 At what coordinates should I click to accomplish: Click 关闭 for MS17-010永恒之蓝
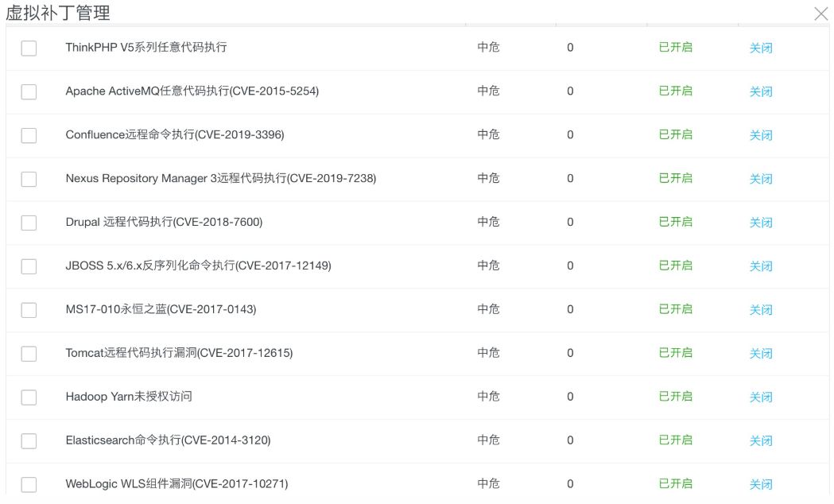(x=761, y=309)
